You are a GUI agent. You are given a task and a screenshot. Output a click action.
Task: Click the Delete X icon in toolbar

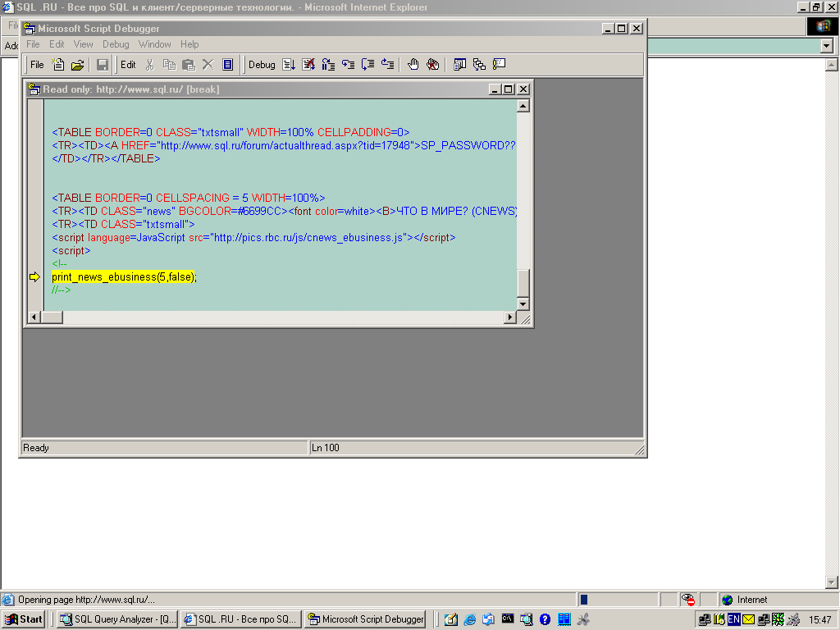208,65
